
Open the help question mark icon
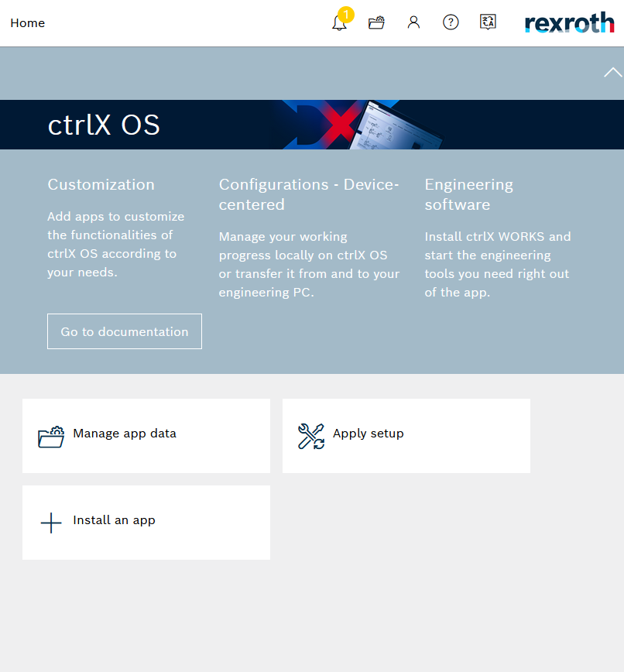(x=451, y=22)
